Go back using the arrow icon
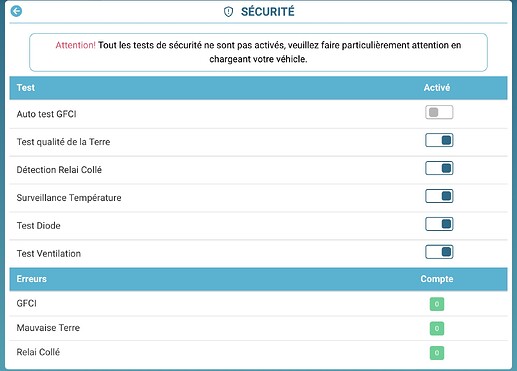Screen dimensions: 517x371 tap(16, 11)
